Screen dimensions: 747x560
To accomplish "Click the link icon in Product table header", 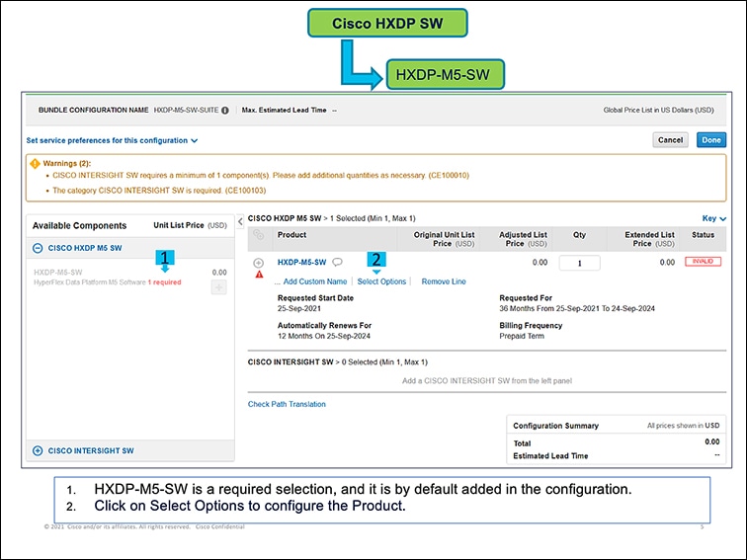I will point(258,234).
